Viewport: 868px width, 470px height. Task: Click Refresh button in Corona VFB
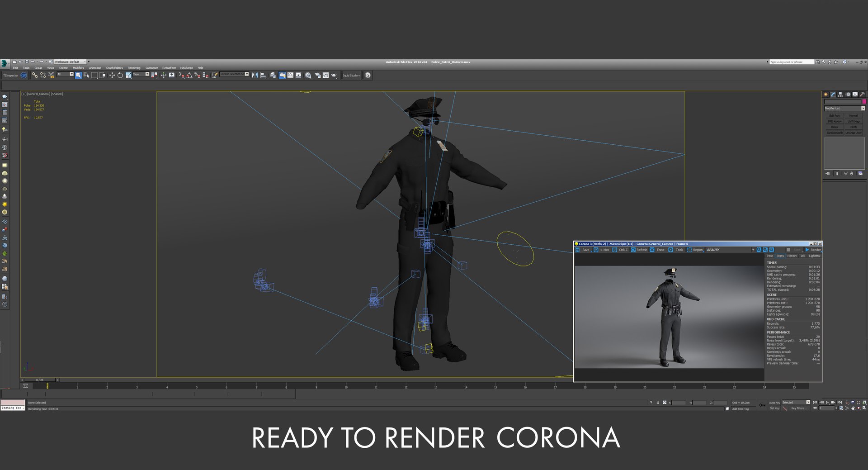click(639, 250)
